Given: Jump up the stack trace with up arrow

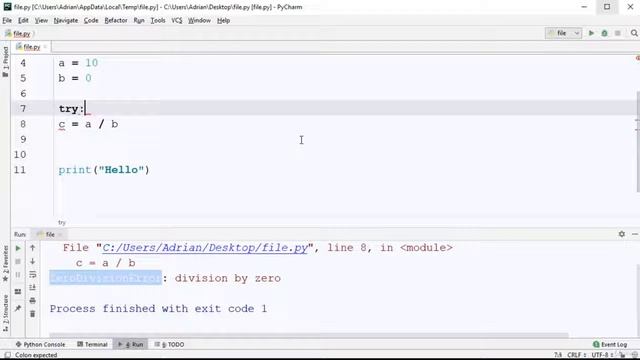Looking at the screenshot, I should point(33,248).
